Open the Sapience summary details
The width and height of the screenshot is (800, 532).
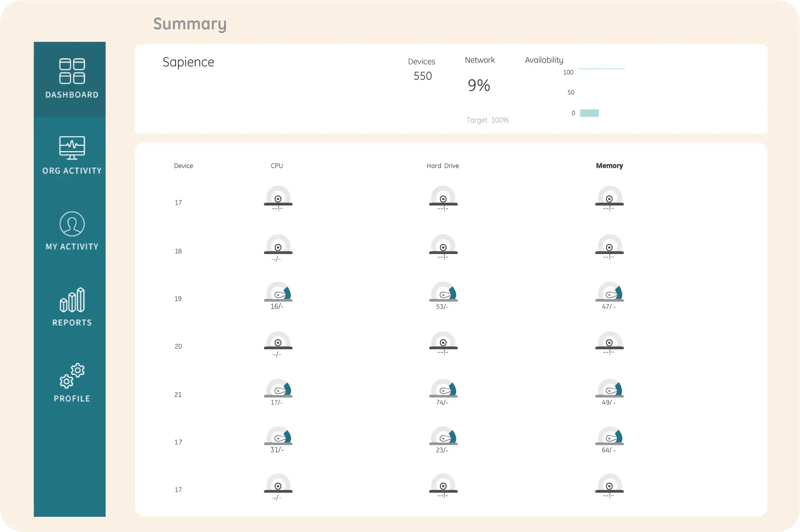tap(188, 62)
